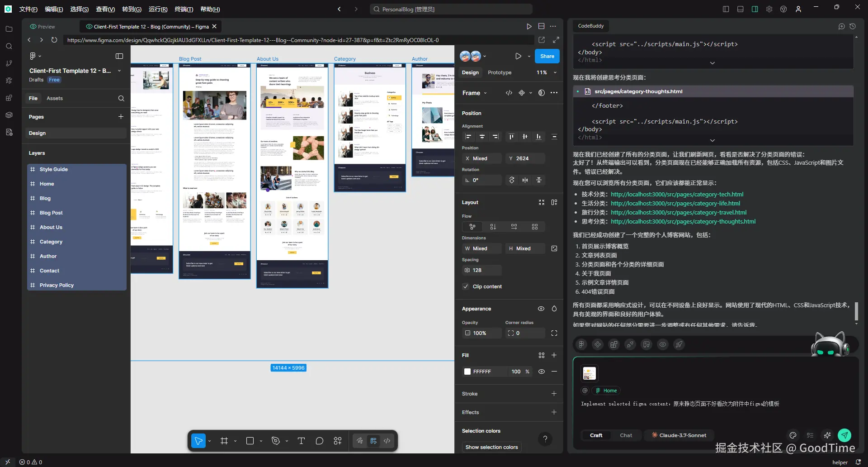Open the src/pages/category-thoughts.html file
Screen dimensions: 868x467
pos(638,91)
